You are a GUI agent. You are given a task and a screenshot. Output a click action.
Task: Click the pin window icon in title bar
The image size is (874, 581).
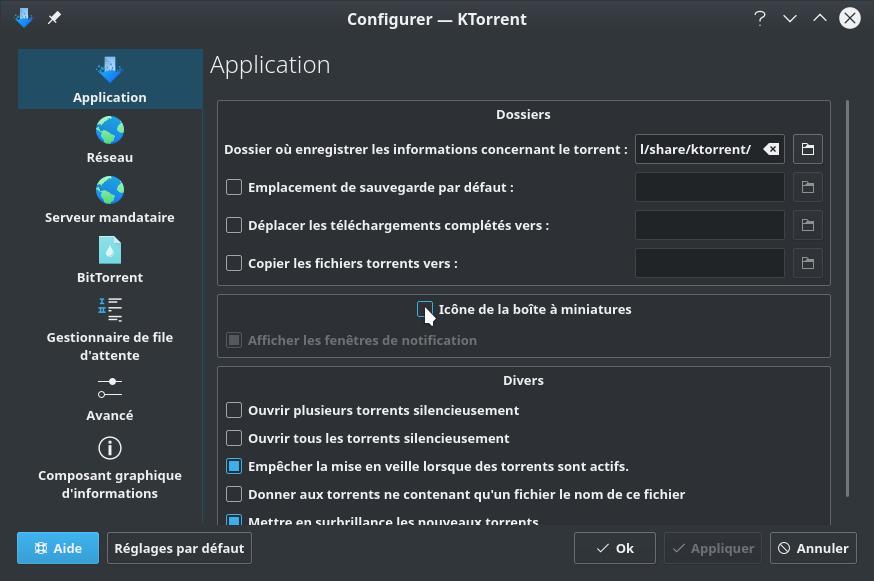[x=54, y=18]
